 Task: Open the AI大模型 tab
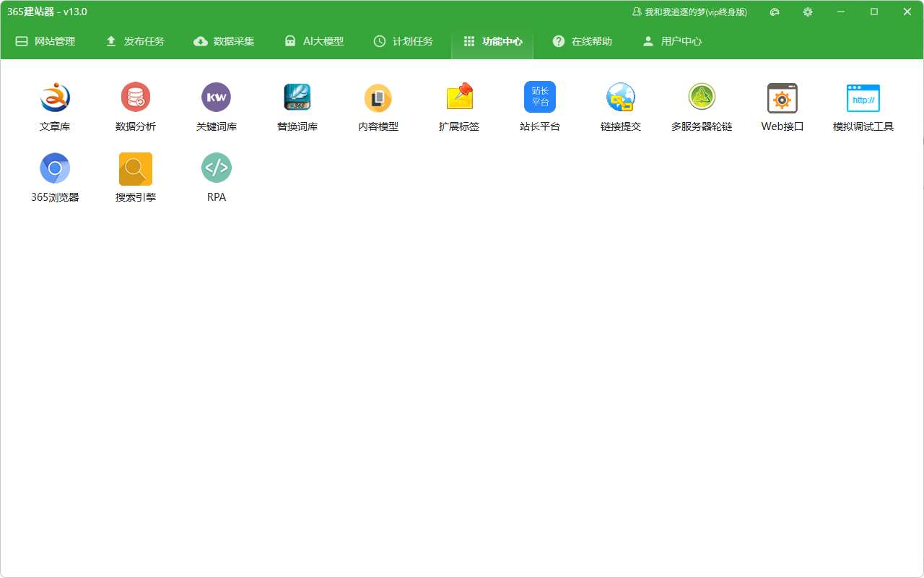point(314,41)
